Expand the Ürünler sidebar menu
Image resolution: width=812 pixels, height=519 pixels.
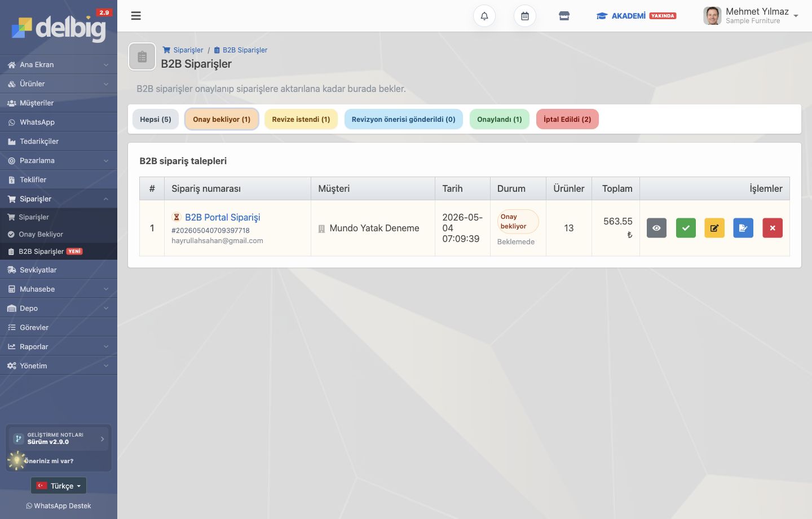click(x=59, y=84)
